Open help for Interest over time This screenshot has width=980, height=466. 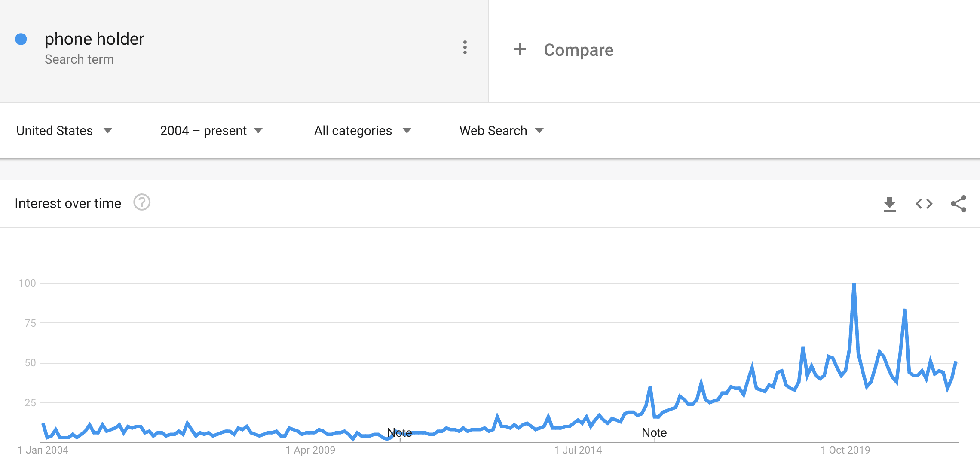point(142,202)
